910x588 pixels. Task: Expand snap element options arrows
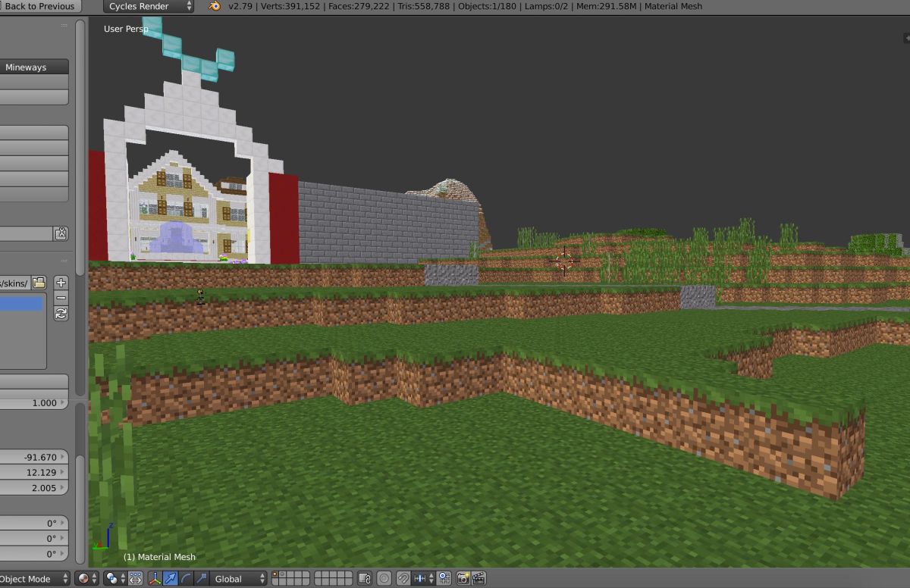point(431,578)
